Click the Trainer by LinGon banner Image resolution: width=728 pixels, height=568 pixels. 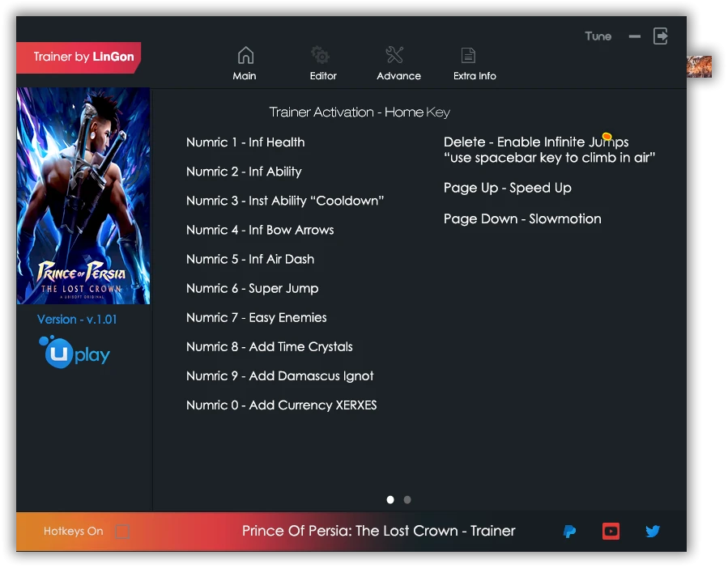pyautogui.click(x=79, y=57)
